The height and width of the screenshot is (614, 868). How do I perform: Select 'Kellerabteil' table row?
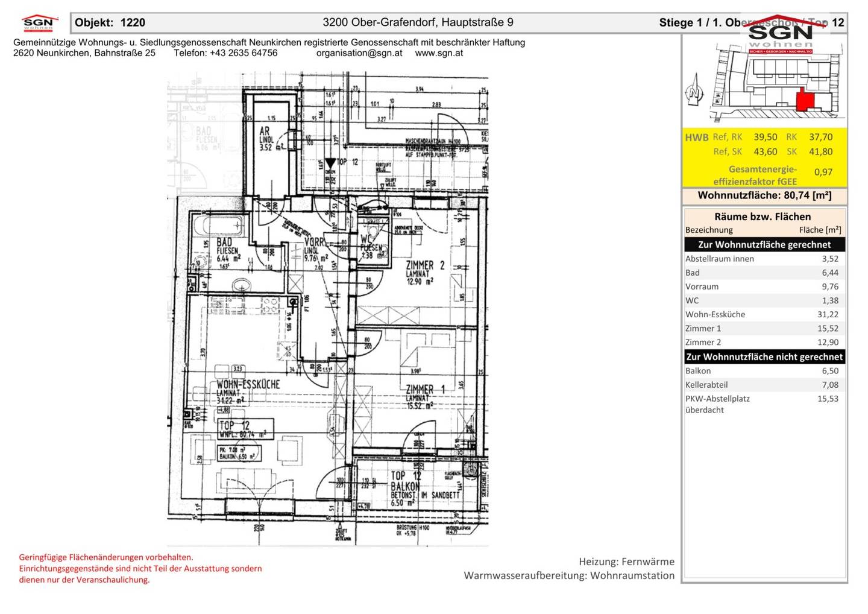pyautogui.click(x=764, y=385)
